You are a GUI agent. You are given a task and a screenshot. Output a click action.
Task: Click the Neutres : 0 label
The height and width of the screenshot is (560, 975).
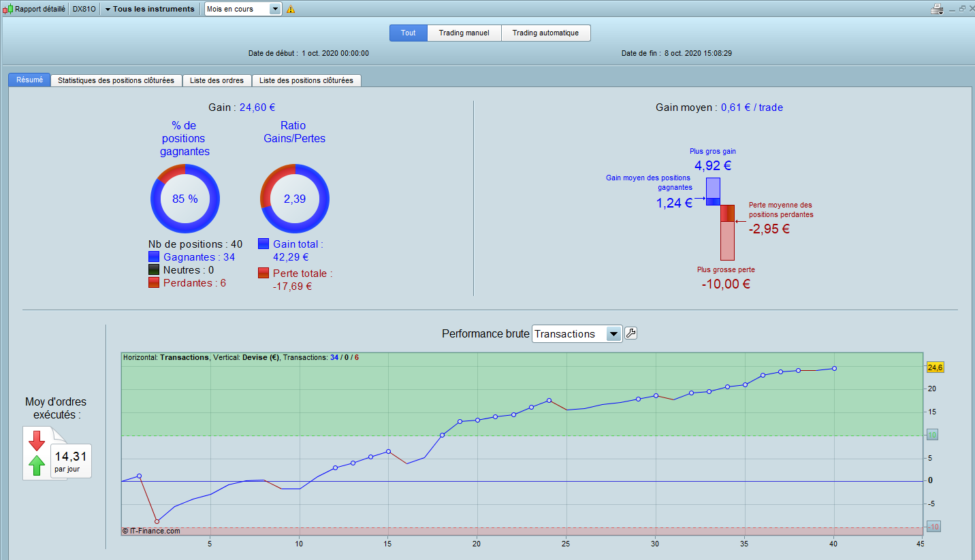pyautogui.click(x=189, y=270)
